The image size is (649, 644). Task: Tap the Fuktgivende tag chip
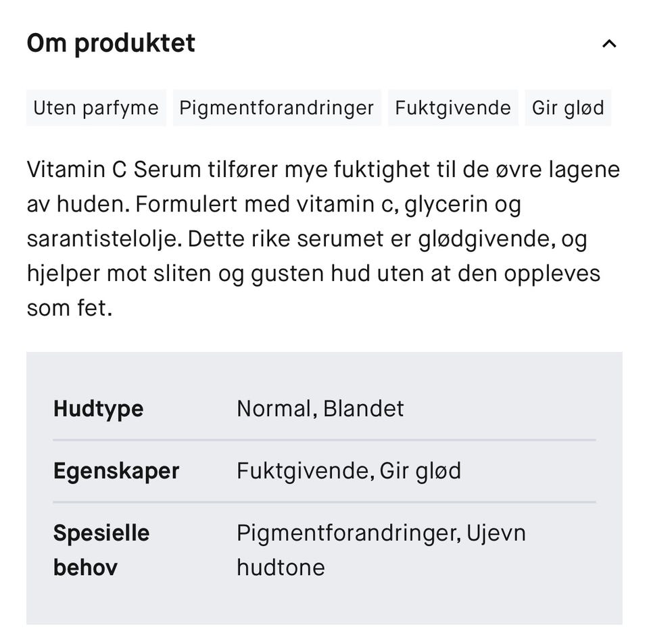pos(453,108)
